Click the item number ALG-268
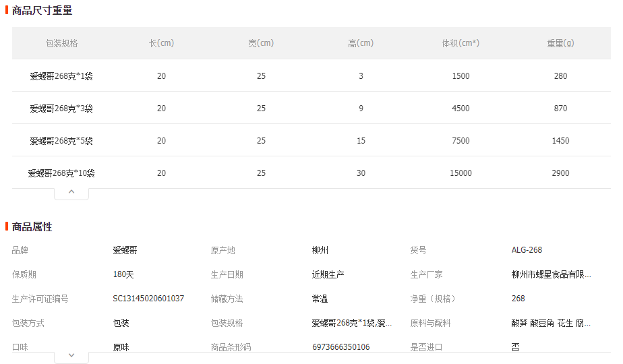 point(527,250)
